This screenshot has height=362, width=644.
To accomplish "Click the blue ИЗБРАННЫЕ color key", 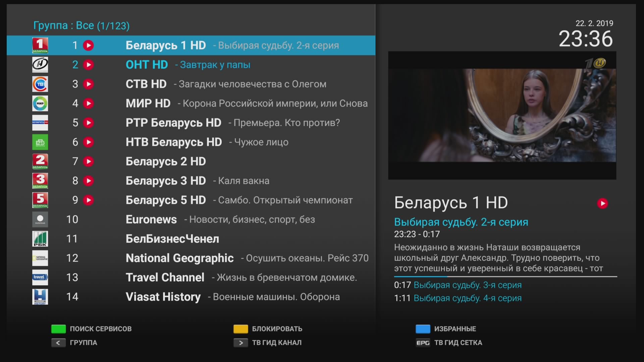I will (x=423, y=329).
